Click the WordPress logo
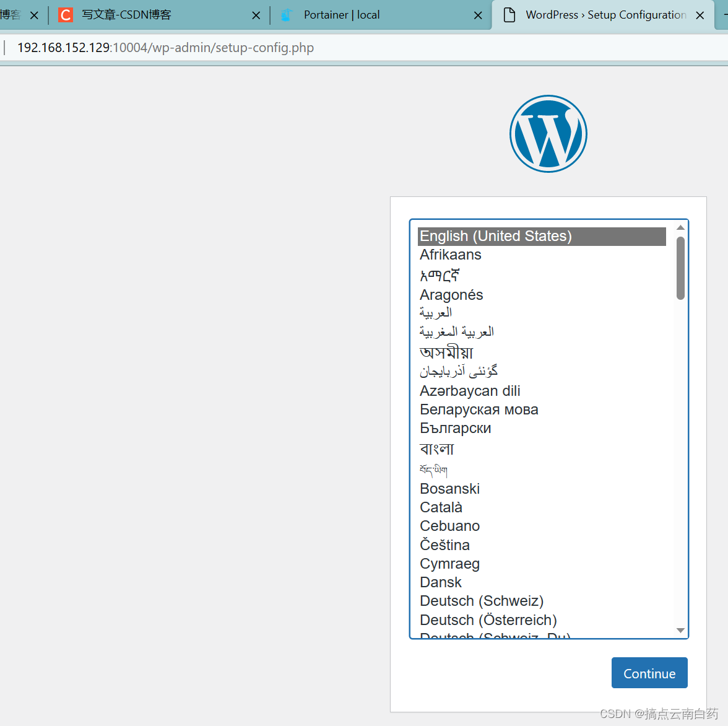This screenshot has width=728, height=726. (548, 134)
